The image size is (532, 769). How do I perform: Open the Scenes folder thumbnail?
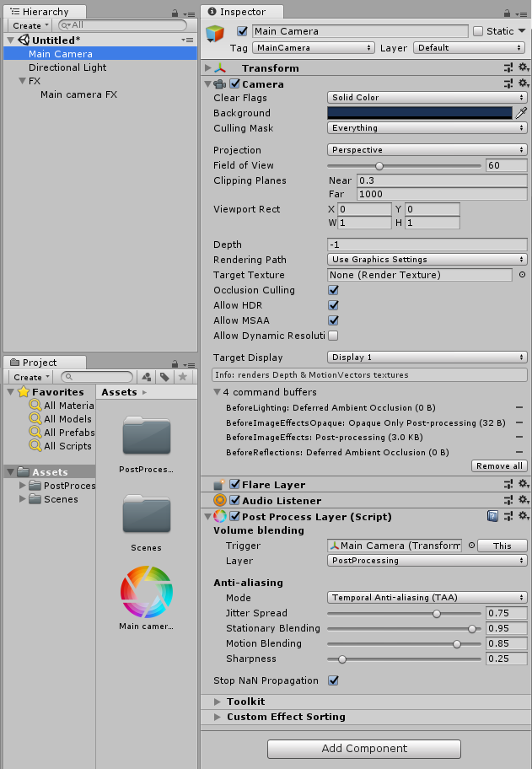click(146, 514)
